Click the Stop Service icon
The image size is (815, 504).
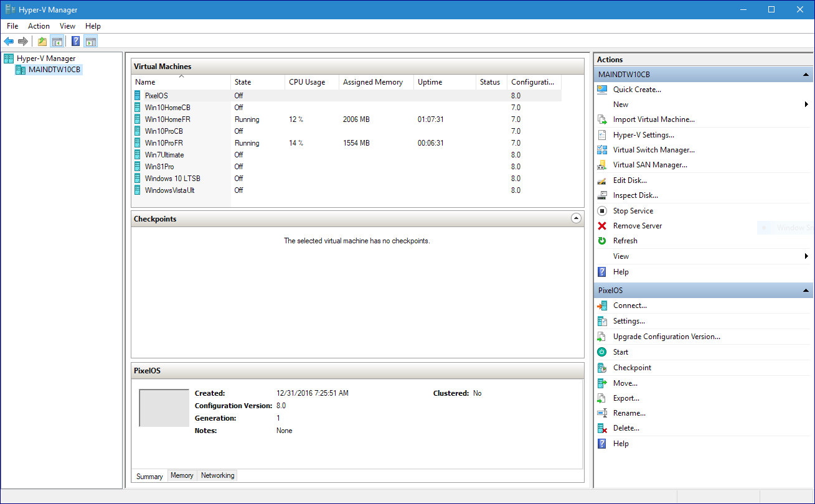(602, 211)
